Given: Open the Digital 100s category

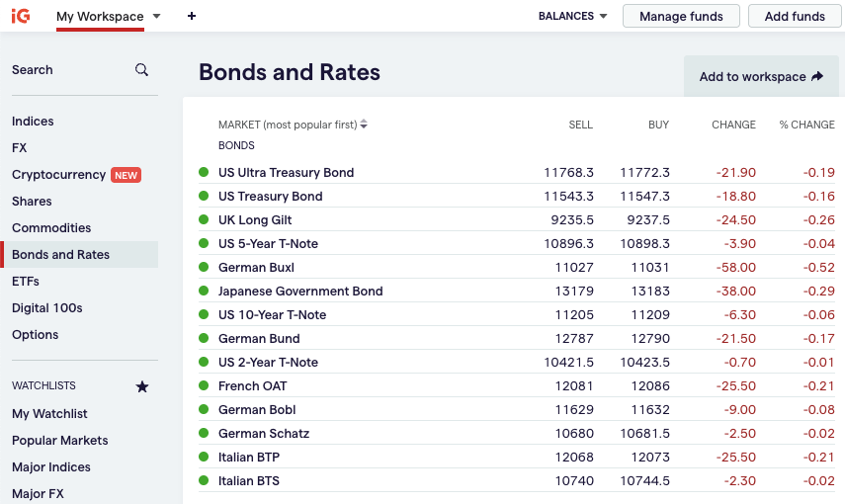Looking at the screenshot, I should [46, 307].
